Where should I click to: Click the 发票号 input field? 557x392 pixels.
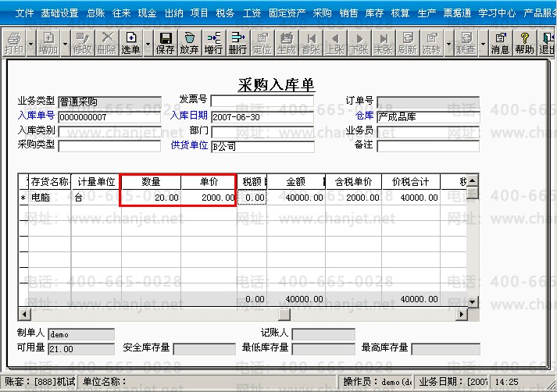262,101
